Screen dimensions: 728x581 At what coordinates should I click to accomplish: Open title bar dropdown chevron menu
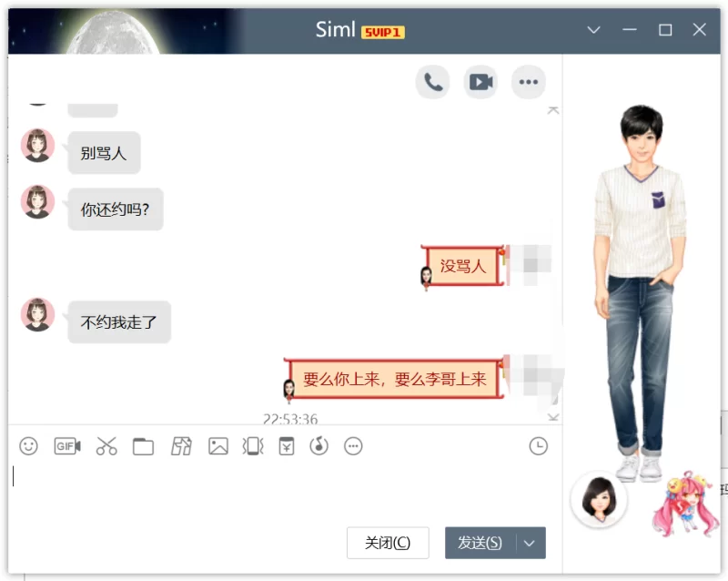pos(594,30)
